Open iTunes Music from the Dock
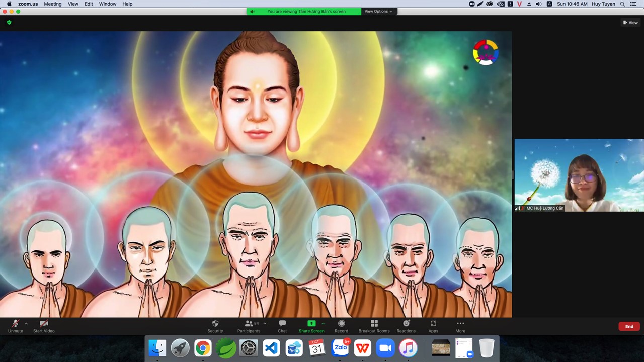Viewport: 644px width, 362px height. tap(408, 348)
